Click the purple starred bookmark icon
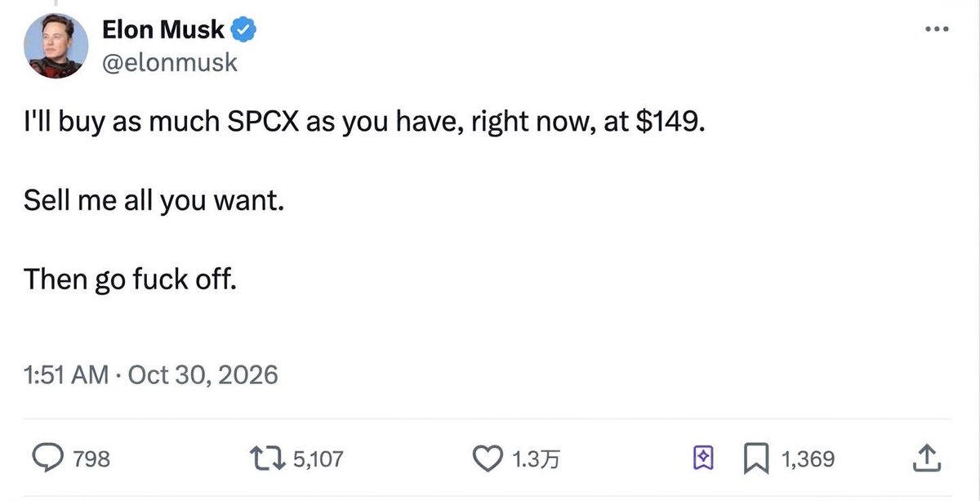The height and width of the screenshot is (501, 980). tap(702, 459)
